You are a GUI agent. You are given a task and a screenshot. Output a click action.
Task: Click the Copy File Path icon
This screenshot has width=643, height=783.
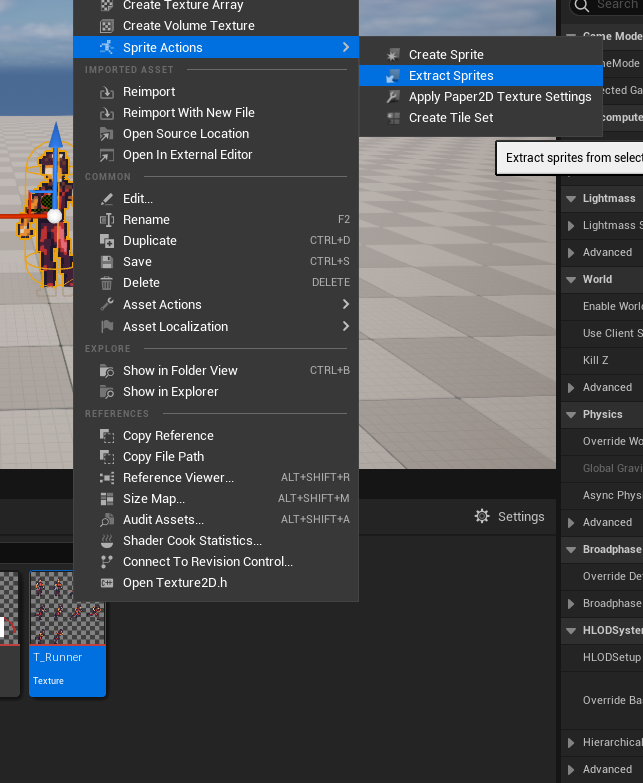tap(107, 456)
